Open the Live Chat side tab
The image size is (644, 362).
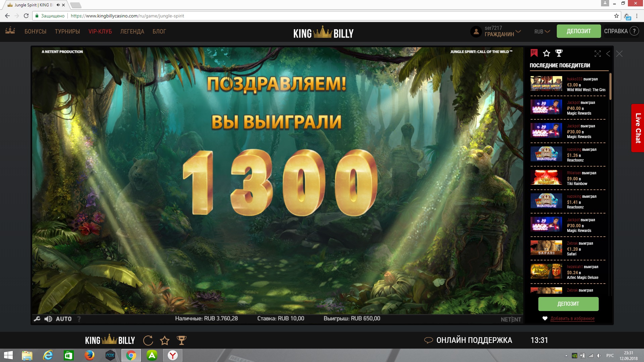[x=638, y=128]
